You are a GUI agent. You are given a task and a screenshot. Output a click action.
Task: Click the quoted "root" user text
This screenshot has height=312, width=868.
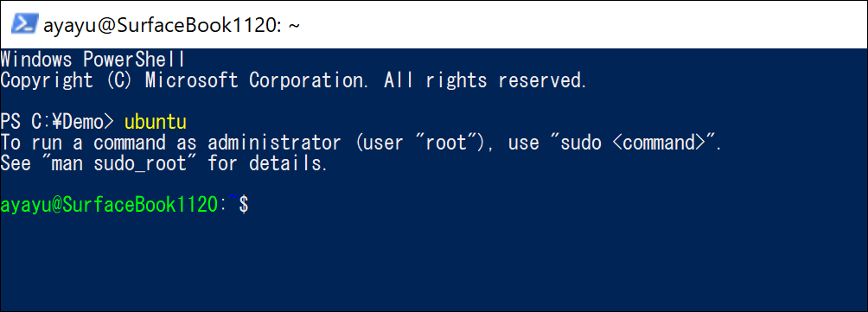[450, 143]
